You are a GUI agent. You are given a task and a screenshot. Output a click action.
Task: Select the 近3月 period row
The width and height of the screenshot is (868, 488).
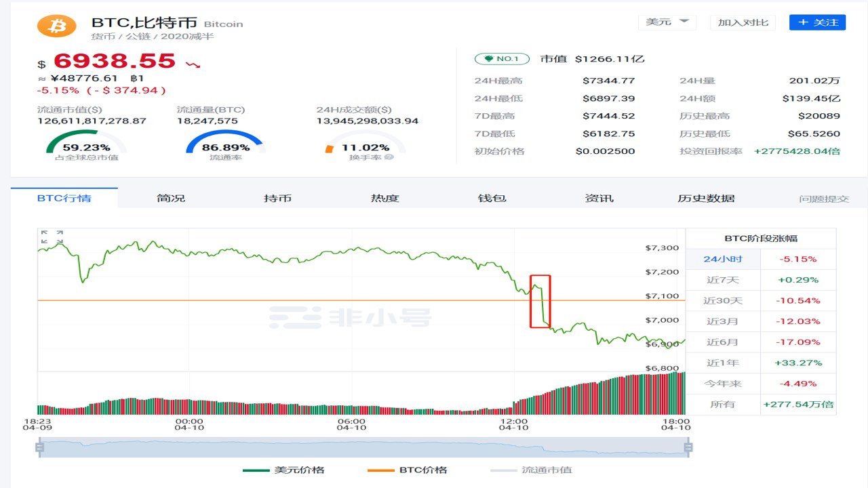tap(761, 321)
